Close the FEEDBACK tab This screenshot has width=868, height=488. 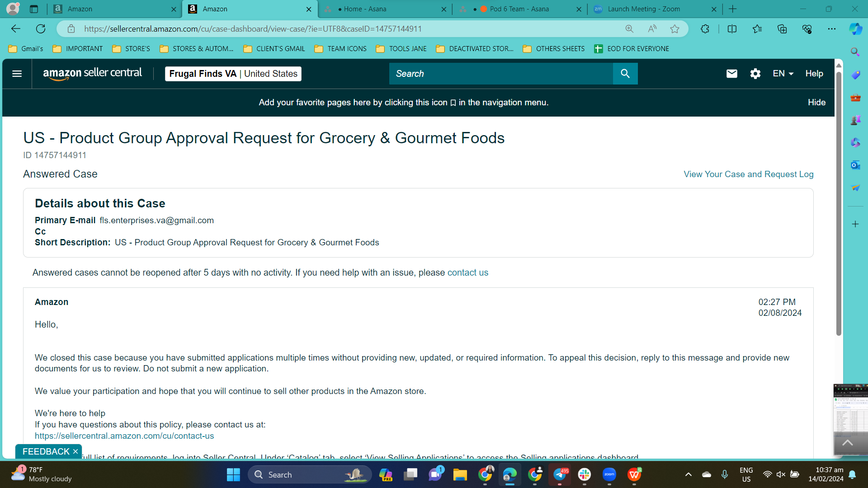click(75, 451)
